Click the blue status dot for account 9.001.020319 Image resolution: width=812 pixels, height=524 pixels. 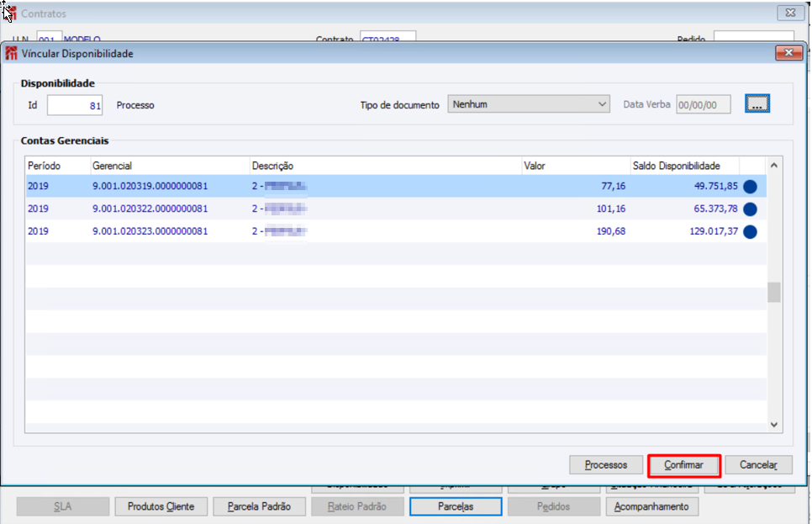click(x=750, y=187)
